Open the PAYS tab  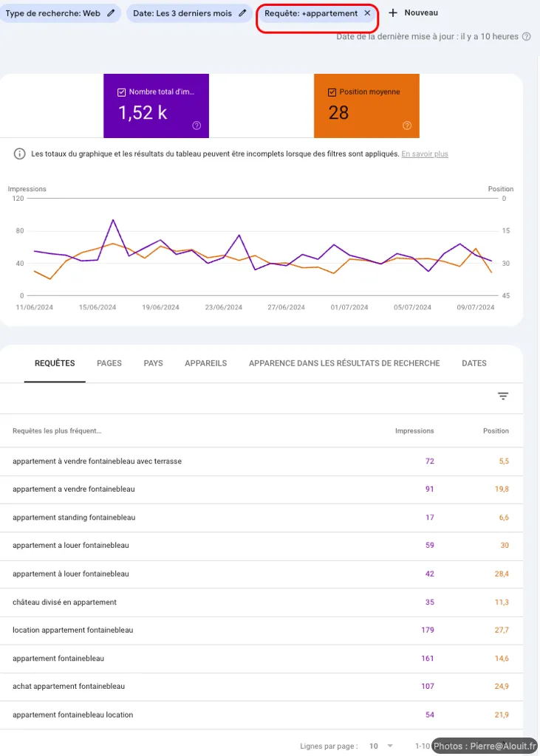click(x=153, y=363)
